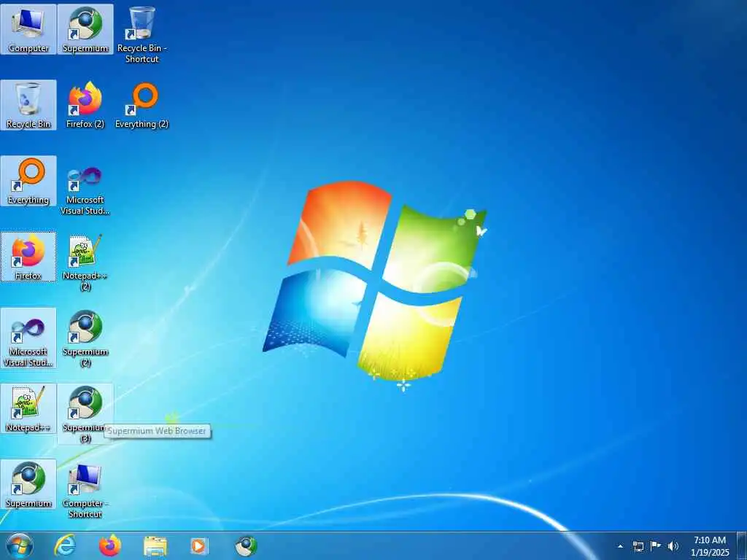Select the Everything shortcut without a number
This screenshot has height=560, width=747.
[28, 181]
